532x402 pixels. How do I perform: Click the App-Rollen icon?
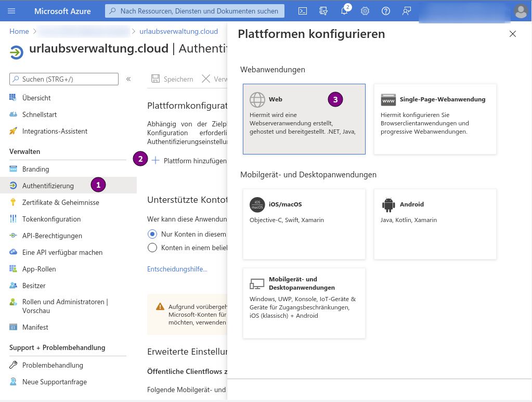click(13, 269)
